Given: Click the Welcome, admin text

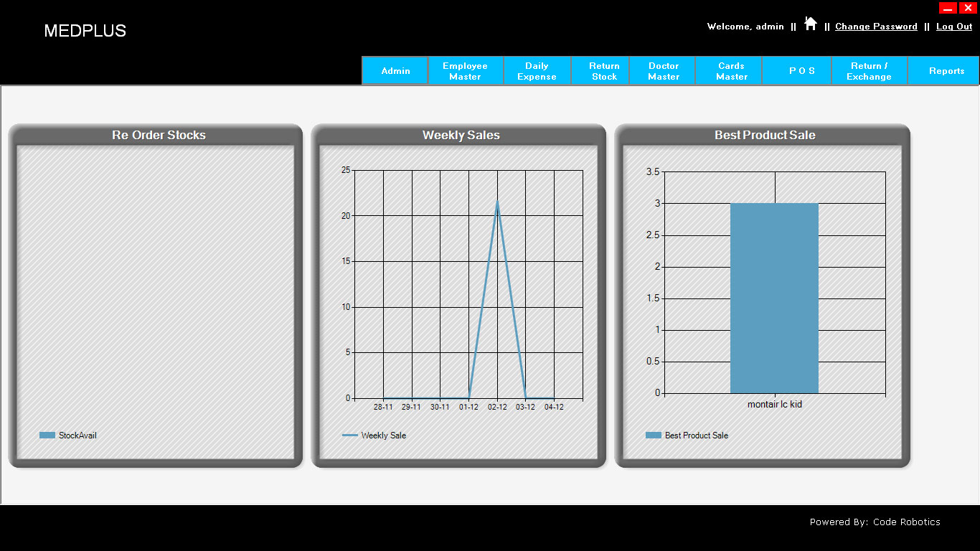Looking at the screenshot, I should pyautogui.click(x=745, y=27).
